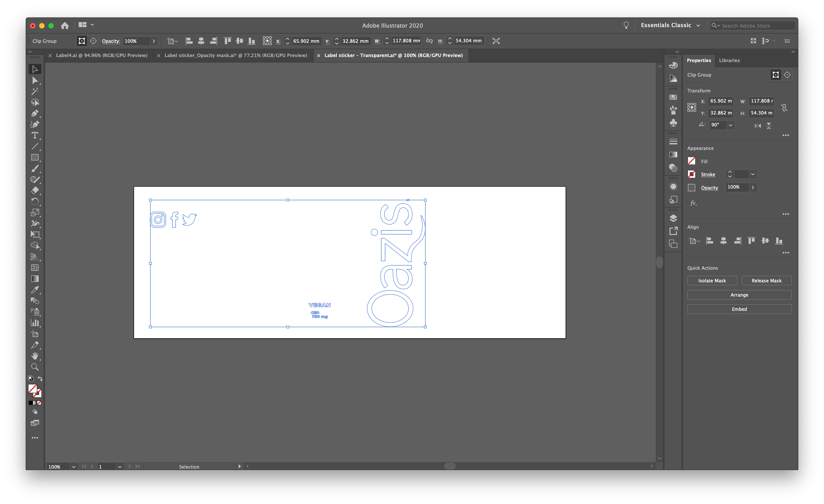The width and height of the screenshot is (824, 504).
Task: Select the Hand tool
Action: click(x=35, y=356)
